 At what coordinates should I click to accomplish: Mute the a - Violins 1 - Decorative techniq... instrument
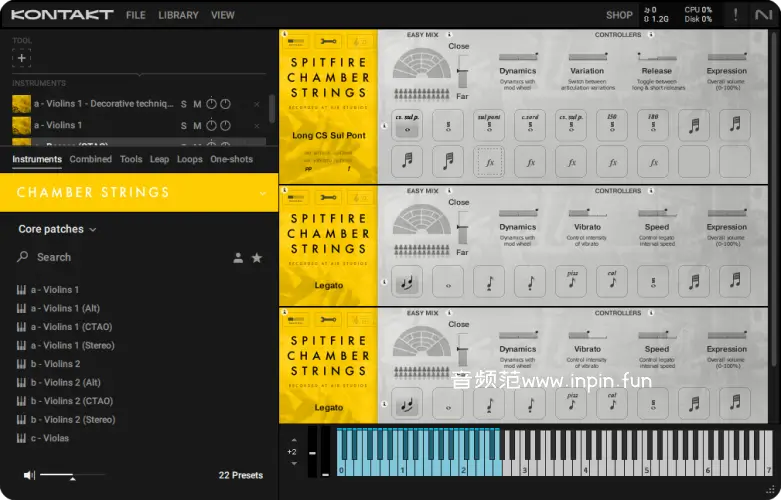click(197, 104)
